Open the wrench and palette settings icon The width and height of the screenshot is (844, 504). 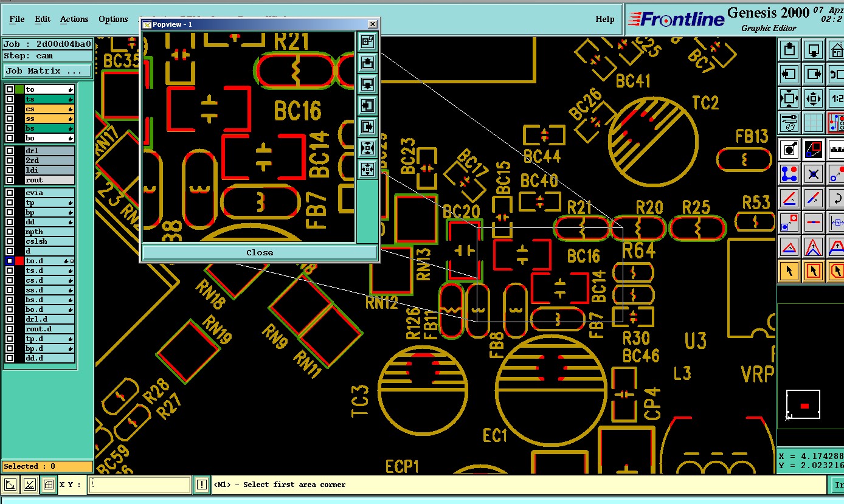[789, 122]
